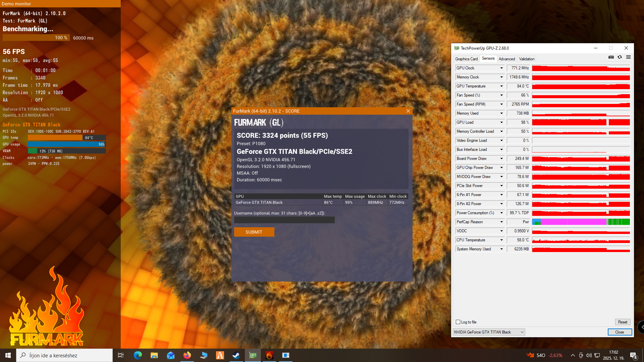Screen dimensions: 644x362
Task: Close the FurMark SCORE dialog
Action: tap(408, 111)
